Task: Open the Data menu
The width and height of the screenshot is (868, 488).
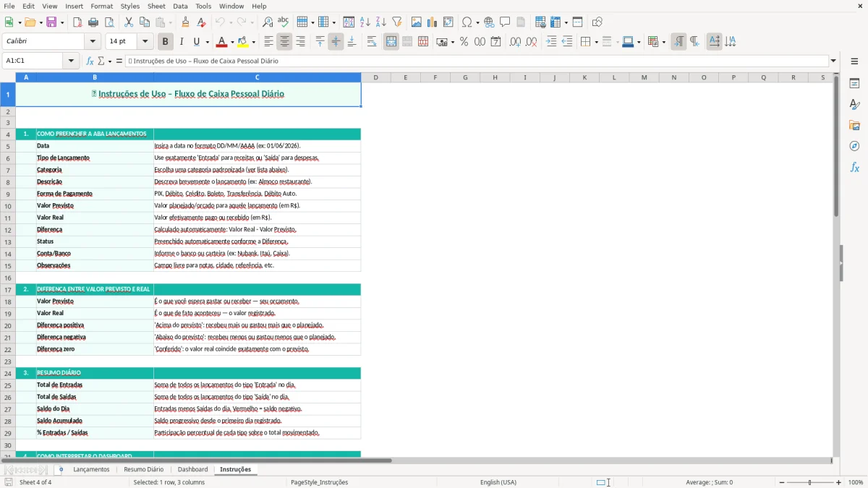Action: pyautogui.click(x=180, y=6)
